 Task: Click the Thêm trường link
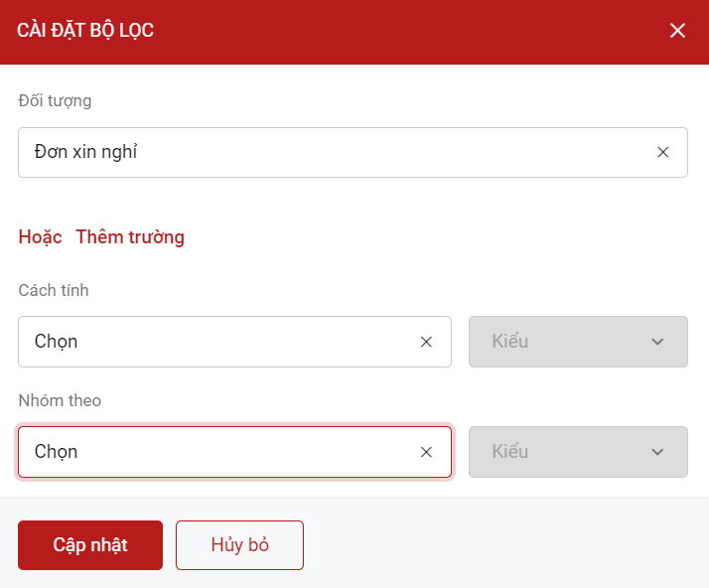[x=130, y=236]
